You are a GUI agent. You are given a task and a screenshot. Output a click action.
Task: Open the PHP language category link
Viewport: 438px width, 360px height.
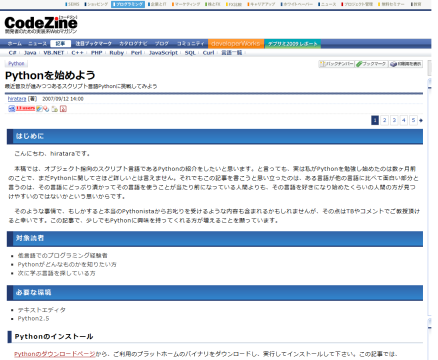pyautogui.click(x=97, y=53)
